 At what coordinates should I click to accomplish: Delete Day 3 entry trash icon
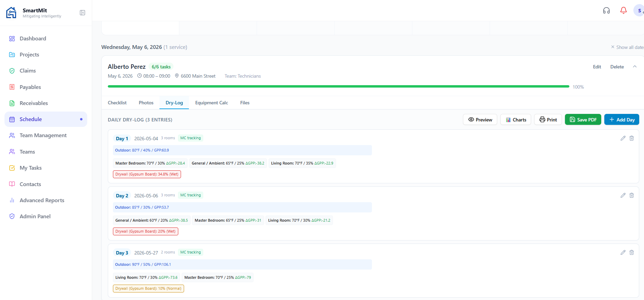(632, 252)
